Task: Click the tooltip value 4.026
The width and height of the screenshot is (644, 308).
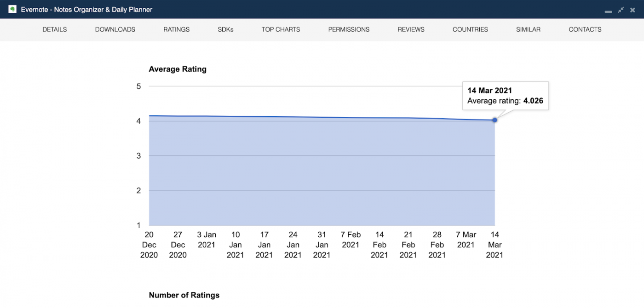Action: coord(534,101)
